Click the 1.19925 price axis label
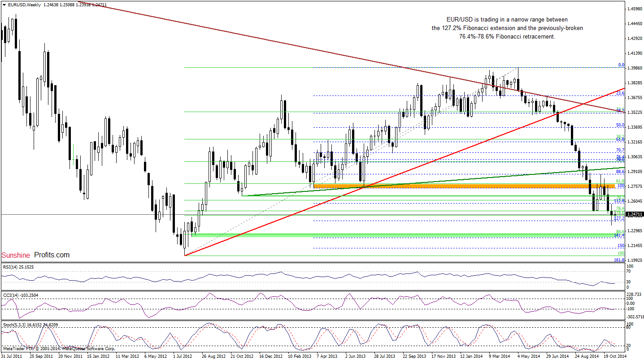 pyautogui.click(x=635, y=260)
